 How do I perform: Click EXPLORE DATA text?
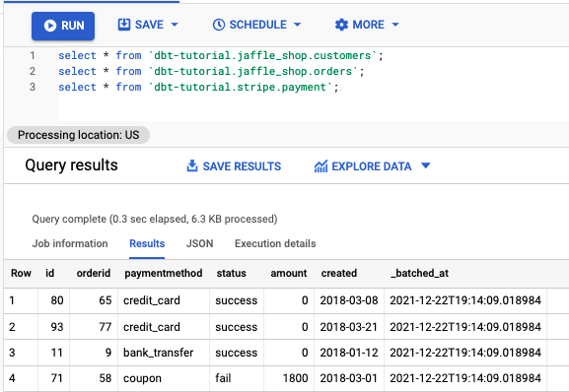click(x=372, y=166)
